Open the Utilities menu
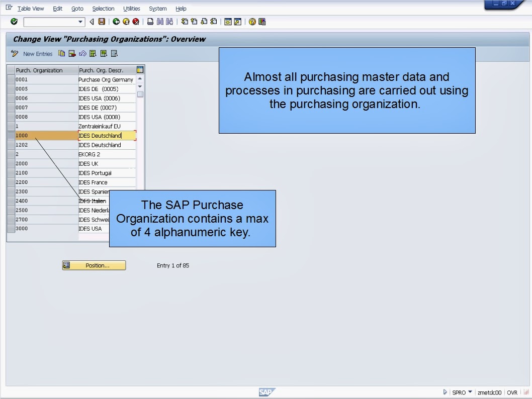The width and height of the screenshot is (532, 399). (132, 9)
